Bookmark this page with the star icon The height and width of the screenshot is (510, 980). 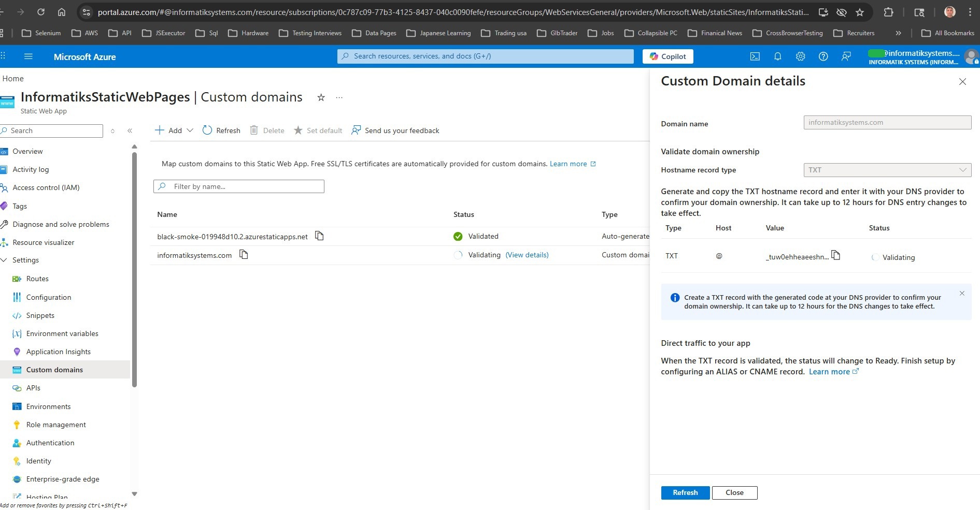tap(860, 12)
